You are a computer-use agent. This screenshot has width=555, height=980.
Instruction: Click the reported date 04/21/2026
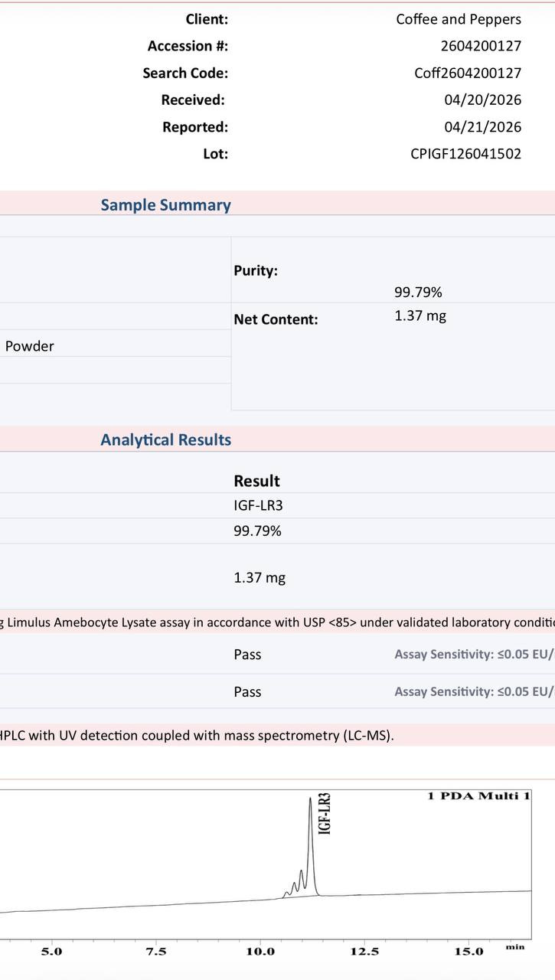tap(482, 126)
